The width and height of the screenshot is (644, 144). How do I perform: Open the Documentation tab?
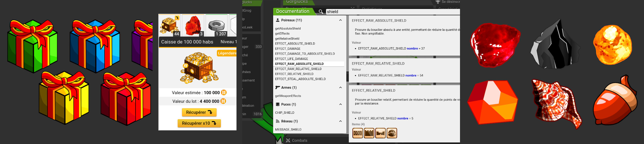click(x=292, y=11)
